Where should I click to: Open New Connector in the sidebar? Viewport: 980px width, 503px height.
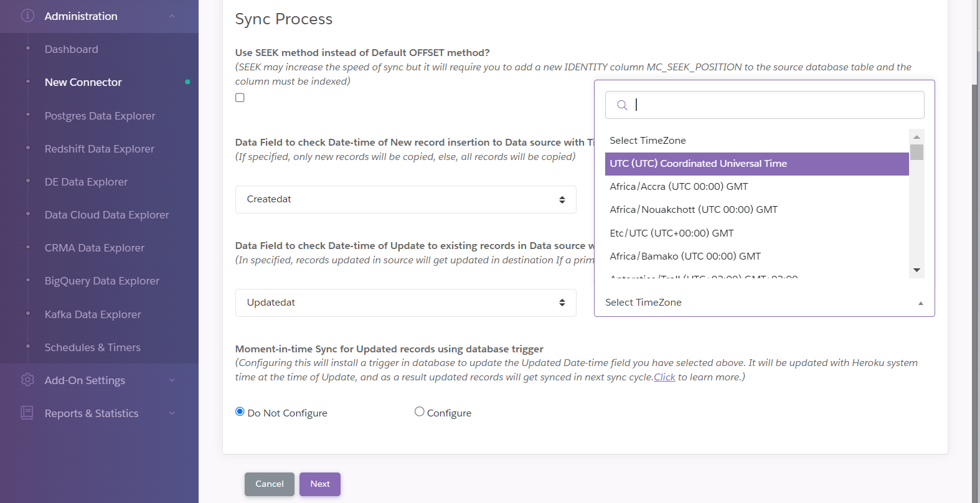click(83, 82)
